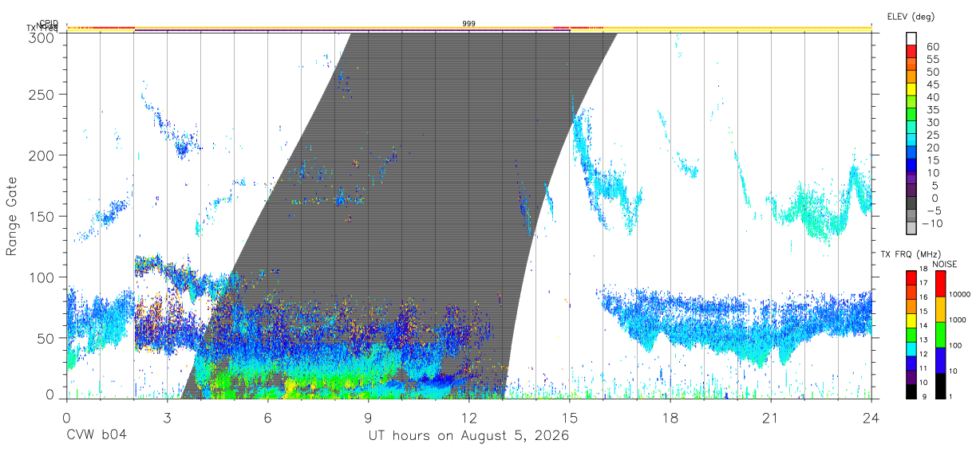Select the 200 tick on Range Gate axis
This screenshot has width=980, height=452.
pyautogui.click(x=41, y=155)
